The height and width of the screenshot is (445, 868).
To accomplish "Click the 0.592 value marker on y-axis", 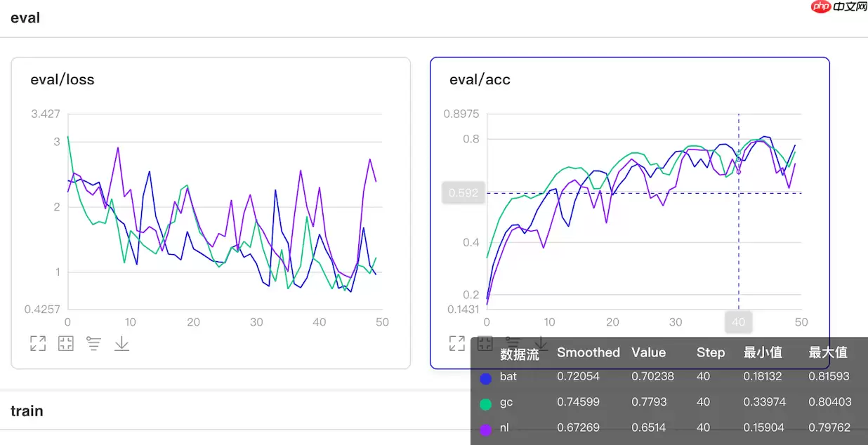I will 463,192.
